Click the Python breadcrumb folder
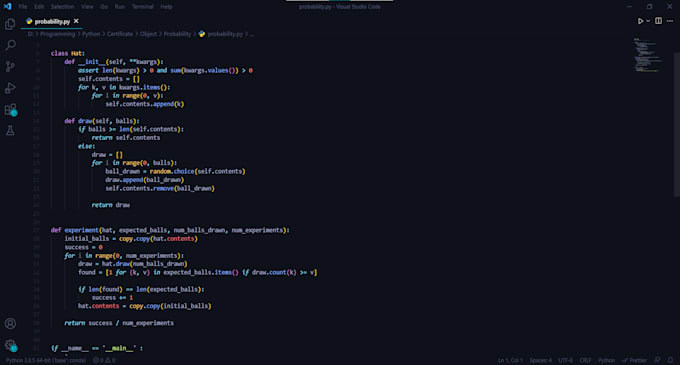This screenshot has width=680, height=365. click(x=91, y=34)
